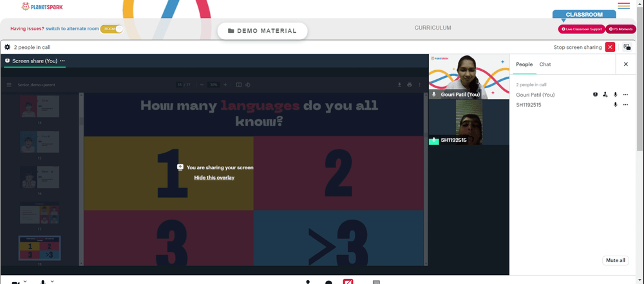
Task: Zoom out the PDF with minus icon
Action: click(x=202, y=84)
